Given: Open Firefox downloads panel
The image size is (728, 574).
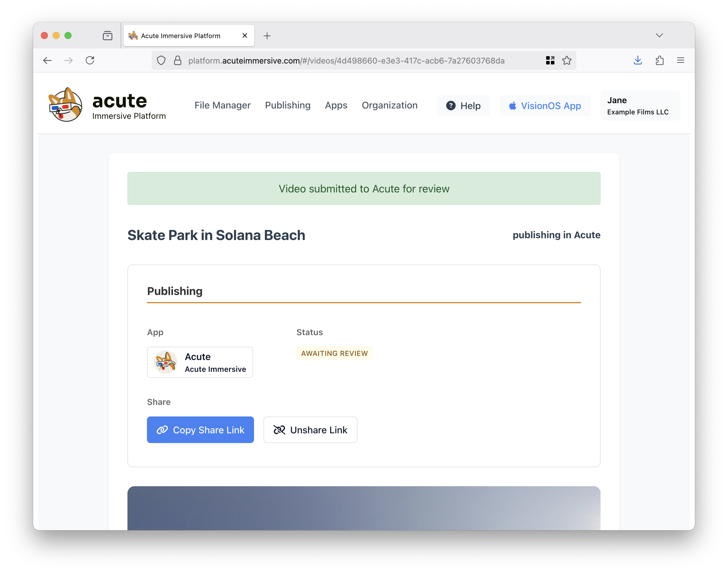Looking at the screenshot, I should click(x=638, y=61).
